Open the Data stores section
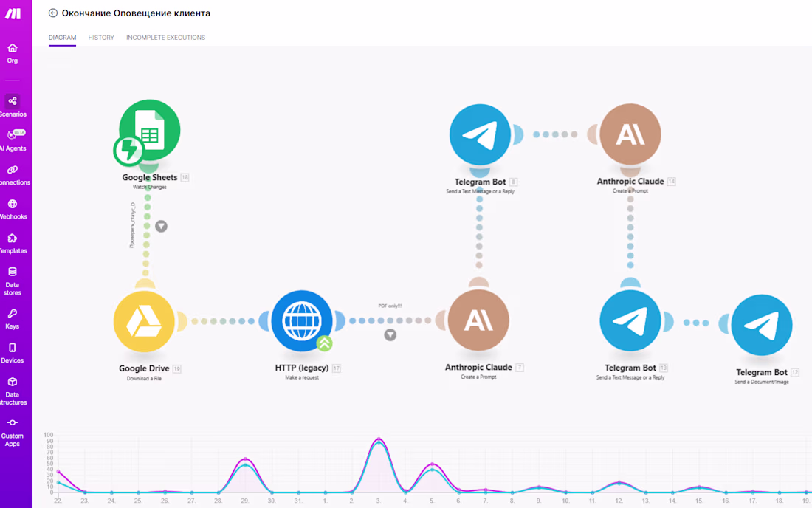 tap(13, 281)
